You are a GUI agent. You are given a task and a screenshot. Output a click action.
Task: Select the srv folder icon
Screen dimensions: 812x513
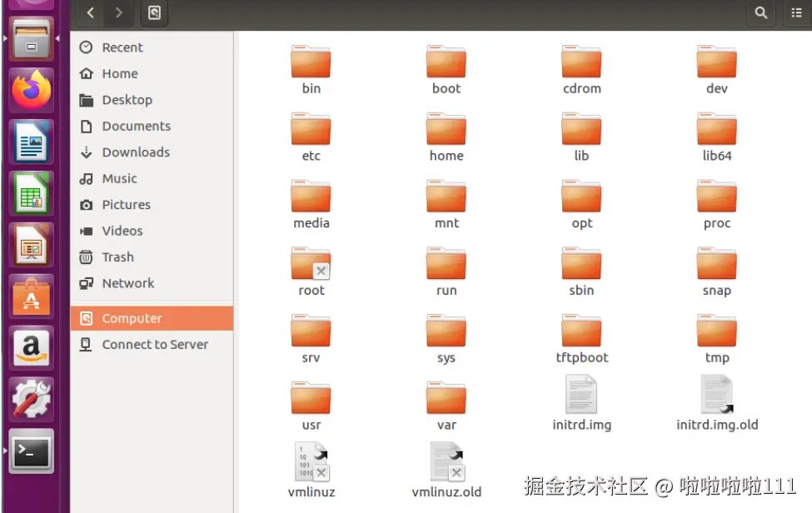311,331
